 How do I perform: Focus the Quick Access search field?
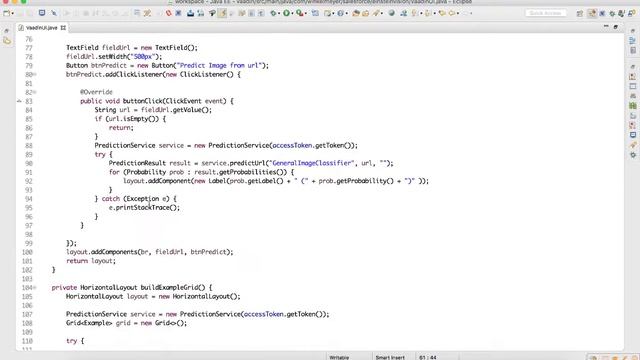pyautogui.click(x=546, y=13)
